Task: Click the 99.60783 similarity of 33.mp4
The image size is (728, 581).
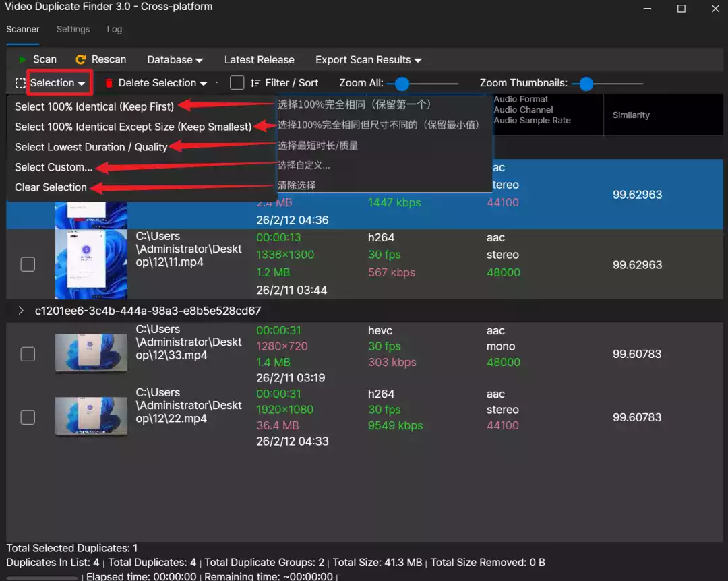Action: tap(636, 354)
